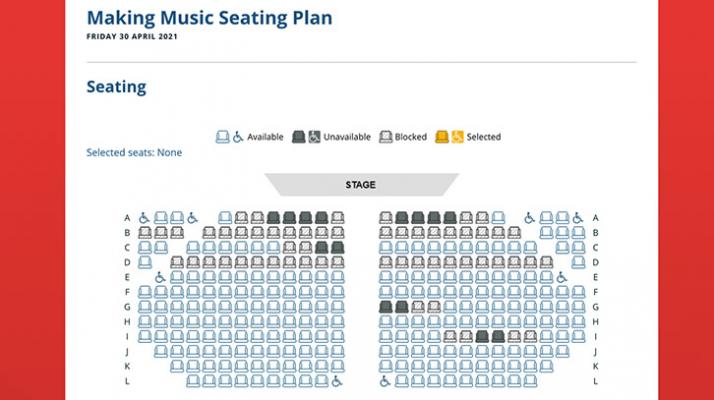Click the 'Available' legend label
The width and height of the screenshot is (714, 400).
coord(265,137)
